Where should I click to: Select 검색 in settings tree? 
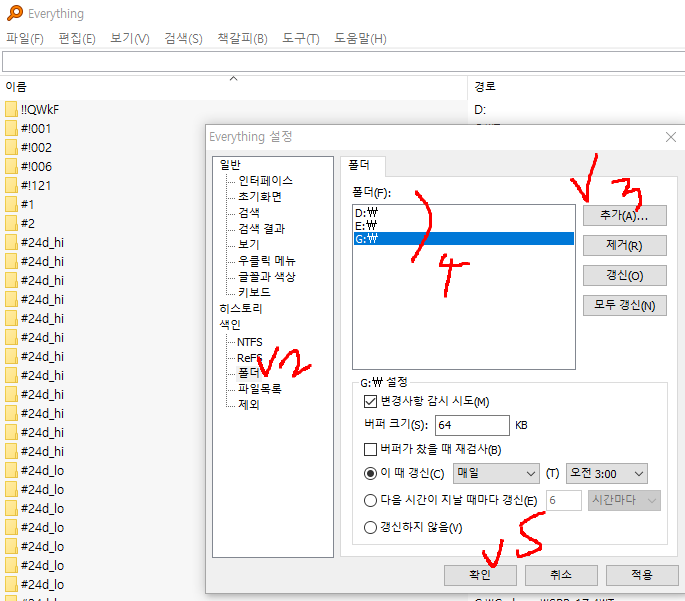pyautogui.click(x=249, y=213)
